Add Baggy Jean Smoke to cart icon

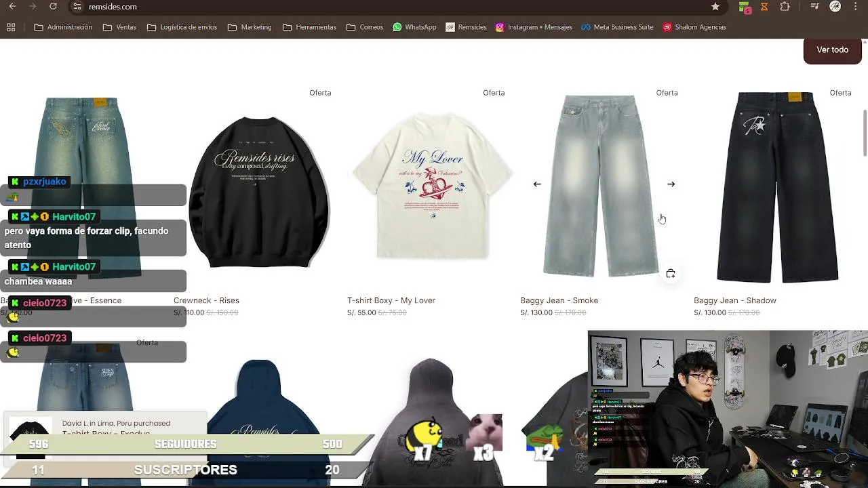671,274
